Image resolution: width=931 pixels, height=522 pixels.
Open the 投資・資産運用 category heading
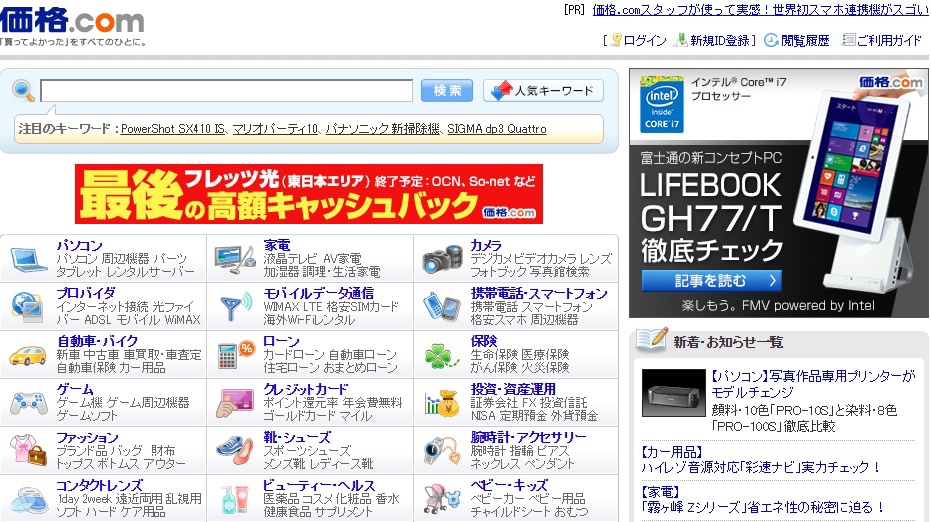click(513, 389)
